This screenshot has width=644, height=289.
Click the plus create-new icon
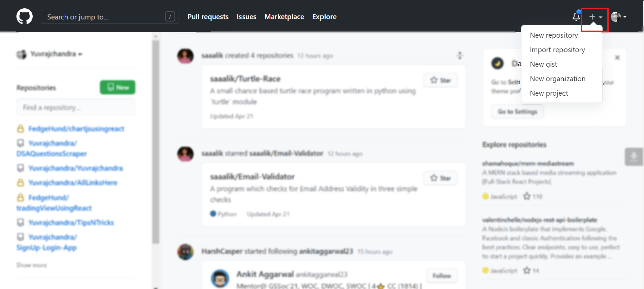592,17
